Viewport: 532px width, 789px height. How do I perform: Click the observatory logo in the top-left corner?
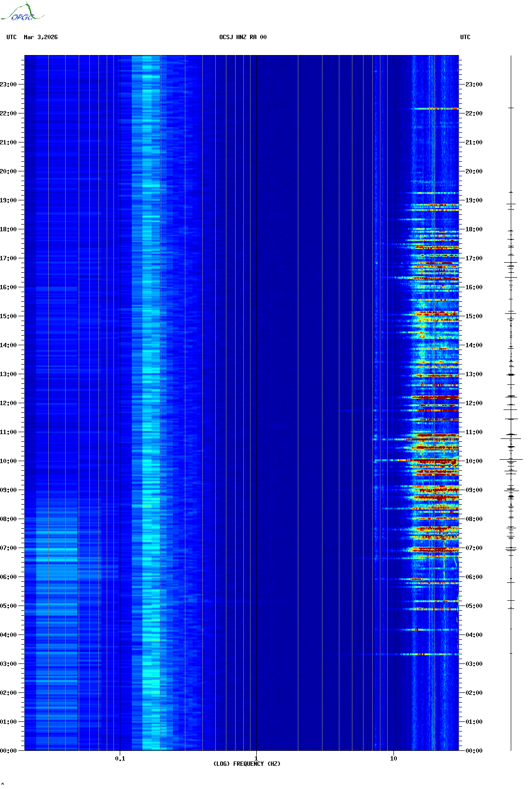[x=22, y=13]
